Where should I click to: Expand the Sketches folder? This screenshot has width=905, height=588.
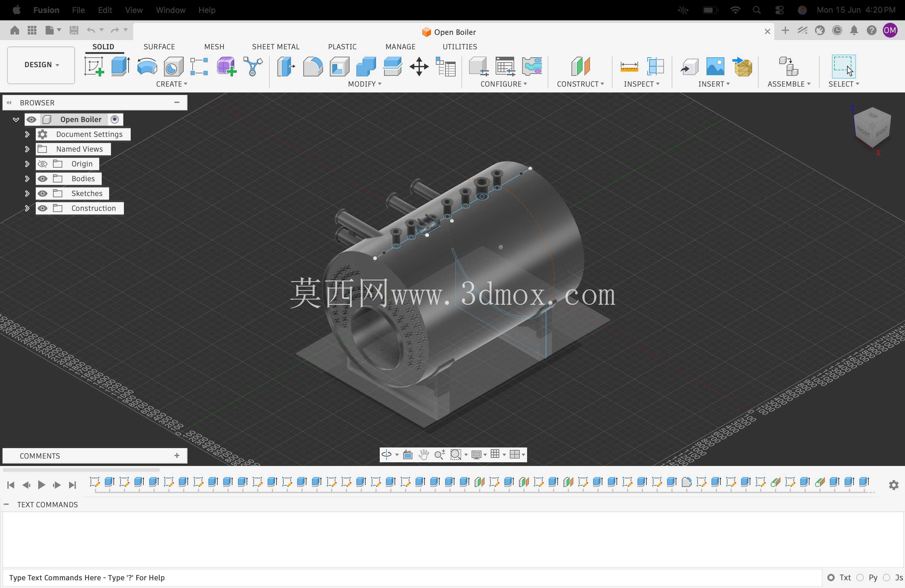(27, 194)
